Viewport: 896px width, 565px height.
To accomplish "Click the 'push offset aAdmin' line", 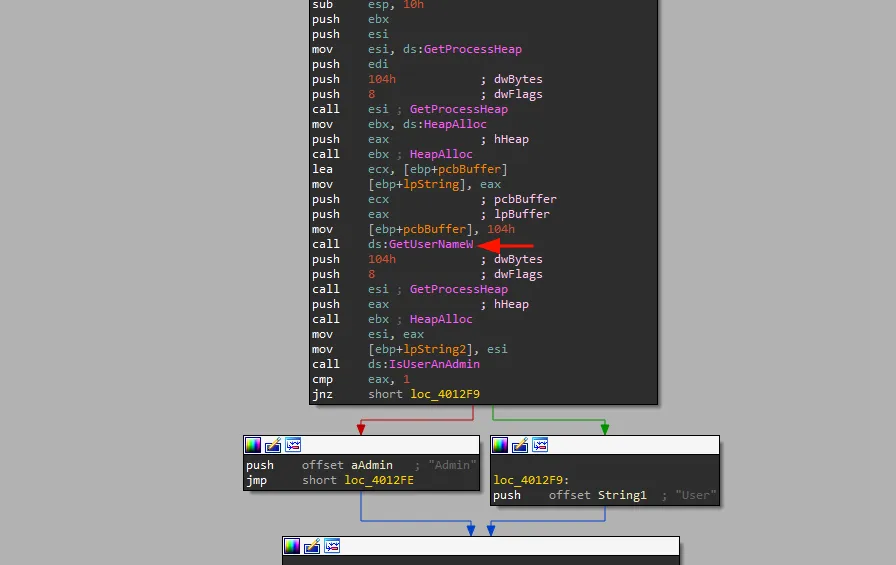I will tap(361, 466).
